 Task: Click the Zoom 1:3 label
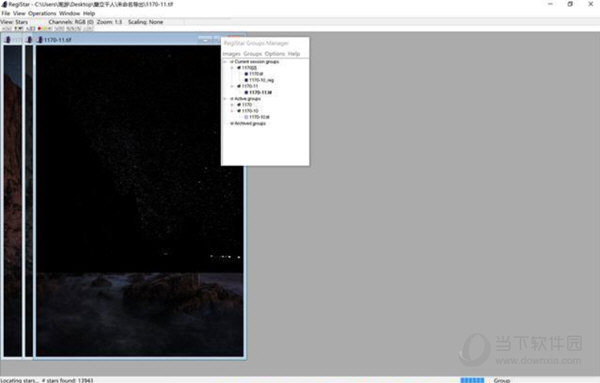pyautogui.click(x=109, y=22)
